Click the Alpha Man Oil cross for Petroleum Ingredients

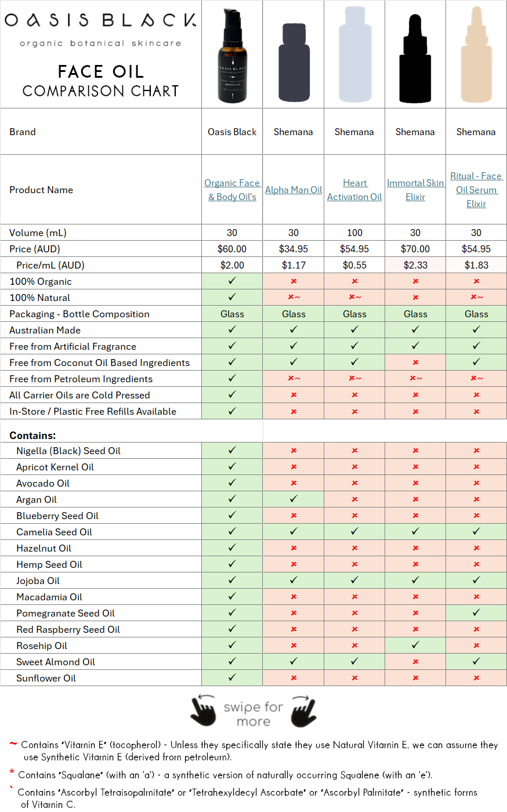pos(294,379)
